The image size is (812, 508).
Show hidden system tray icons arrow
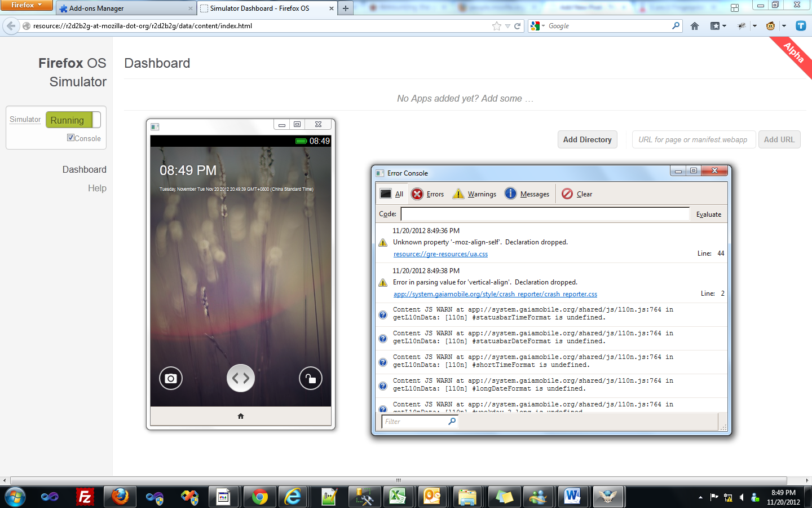click(700, 497)
